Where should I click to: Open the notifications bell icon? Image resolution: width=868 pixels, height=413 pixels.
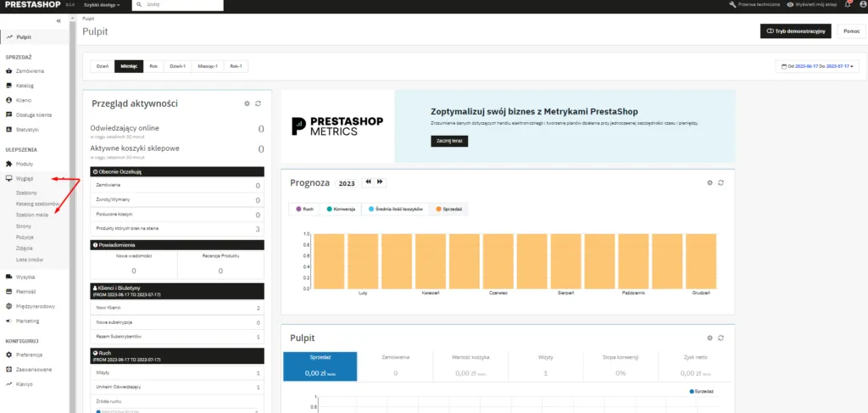848,5
